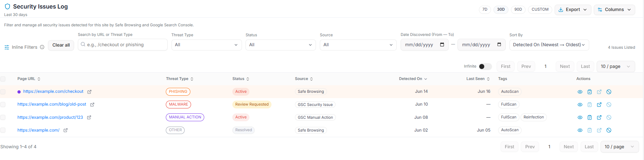Screen dimensions: 644x160
Task: Switch to the 90D time range
Action: [x=518, y=10]
